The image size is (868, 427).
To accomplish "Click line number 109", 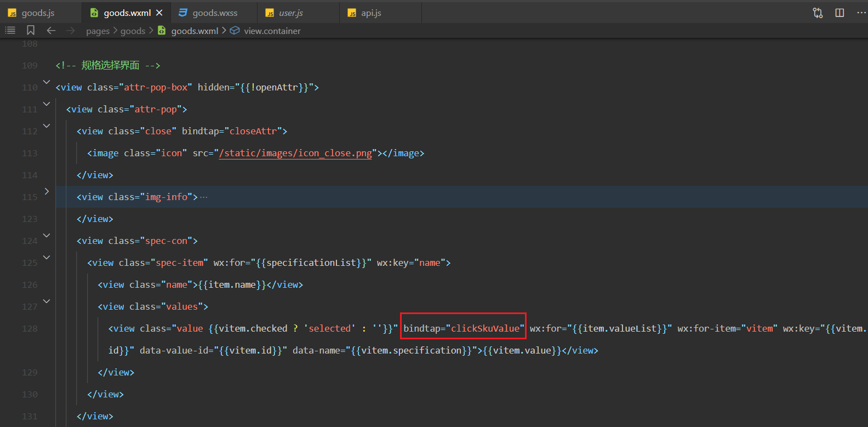I will pos(30,66).
